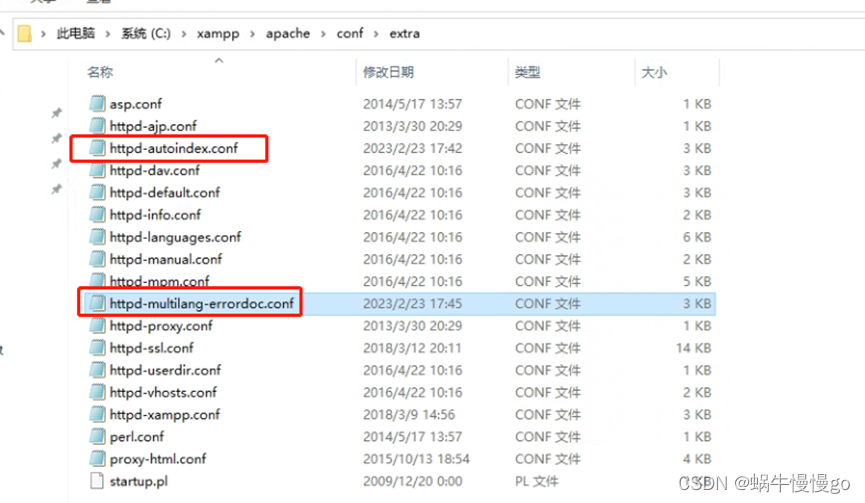865x503 pixels.
Task: Select the file name httpd-info.conf
Action: click(155, 215)
